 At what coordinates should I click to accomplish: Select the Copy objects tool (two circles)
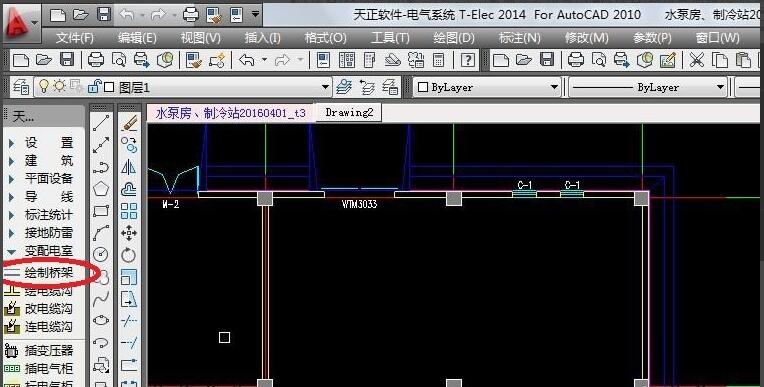click(129, 145)
